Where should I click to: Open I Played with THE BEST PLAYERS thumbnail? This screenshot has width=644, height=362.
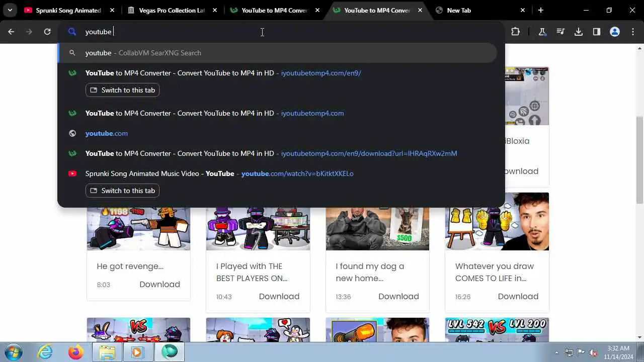pyautogui.click(x=258, y=228)
